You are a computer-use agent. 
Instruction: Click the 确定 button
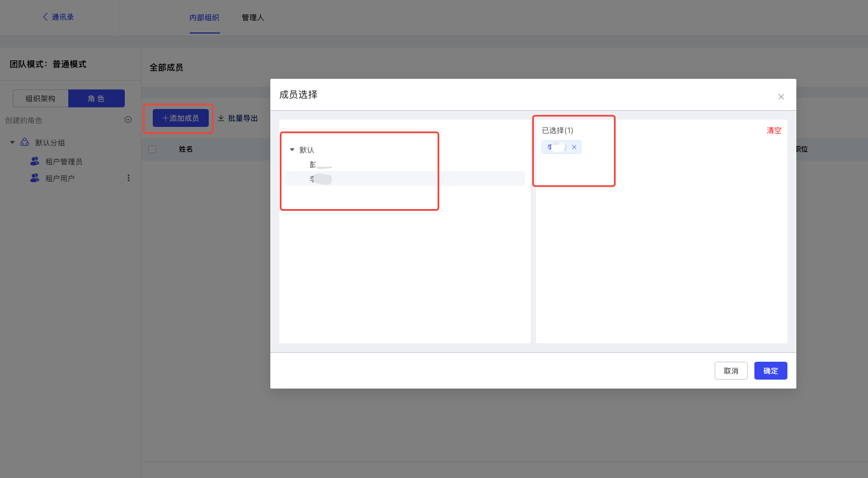tap(770, 371)
